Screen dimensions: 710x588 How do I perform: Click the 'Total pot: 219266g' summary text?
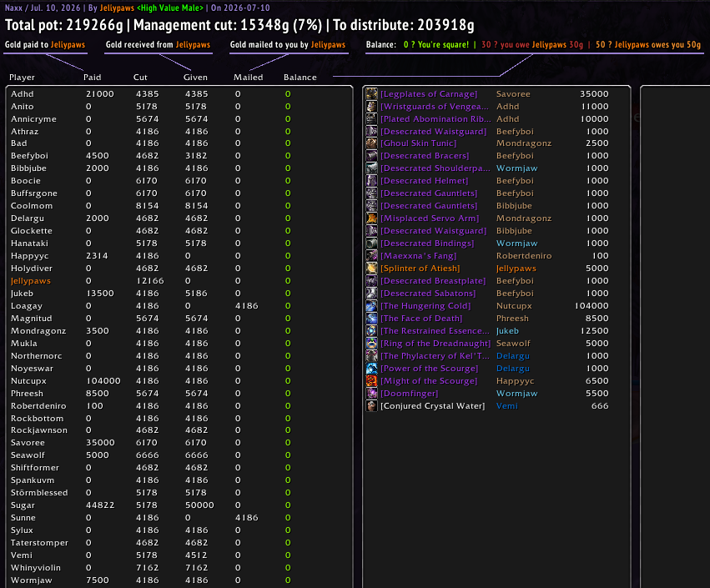click(64, 25)
